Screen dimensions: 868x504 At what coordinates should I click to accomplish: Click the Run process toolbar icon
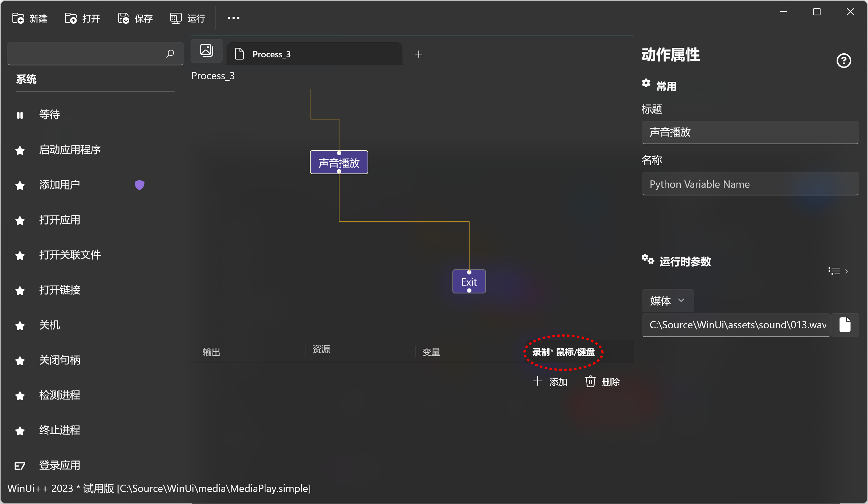click(176, 18)
